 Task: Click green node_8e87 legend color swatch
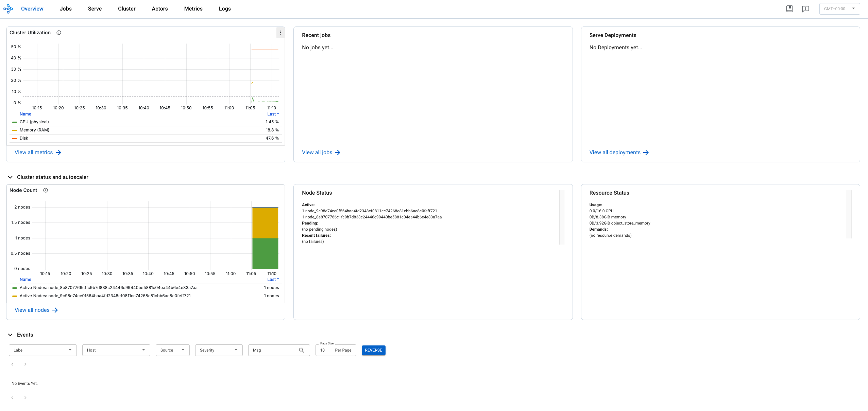(x=15, y=288)
